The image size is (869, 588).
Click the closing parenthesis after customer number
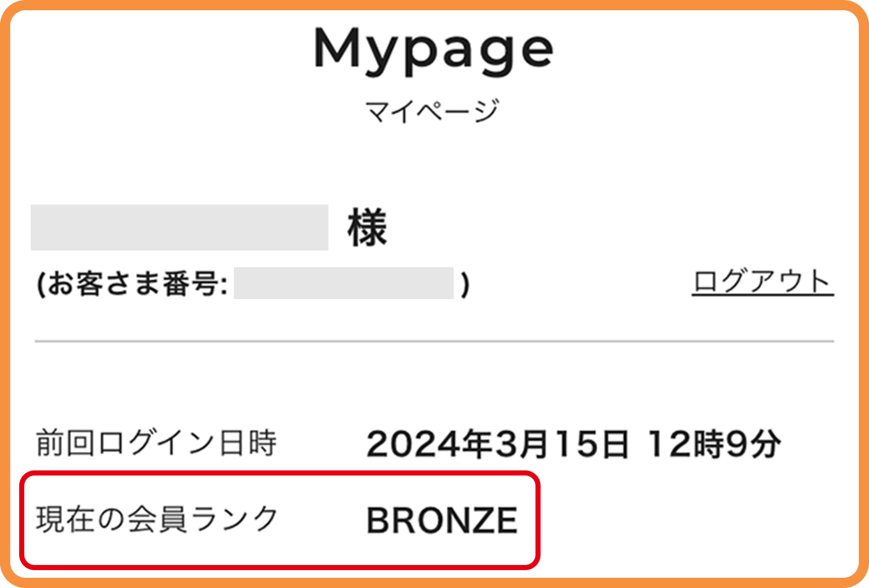[x=465, y=284]
